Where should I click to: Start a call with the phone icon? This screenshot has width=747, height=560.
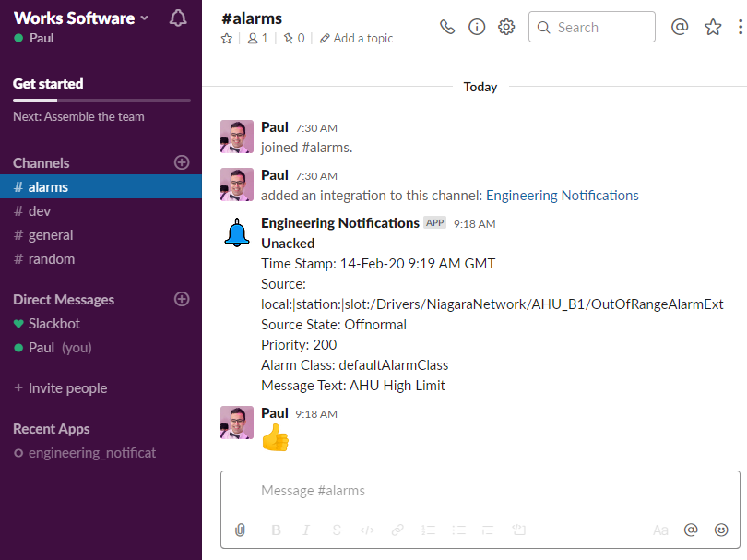[x=447, y=27]
